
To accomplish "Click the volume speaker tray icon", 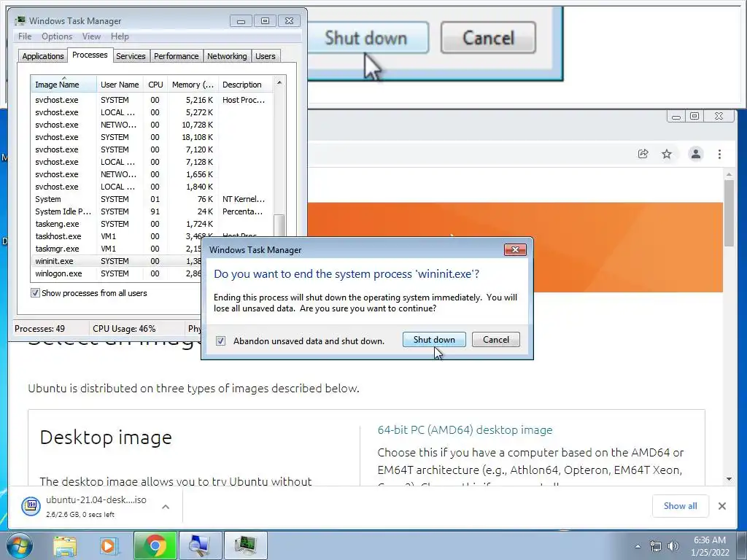I will (x=673, y=546).
